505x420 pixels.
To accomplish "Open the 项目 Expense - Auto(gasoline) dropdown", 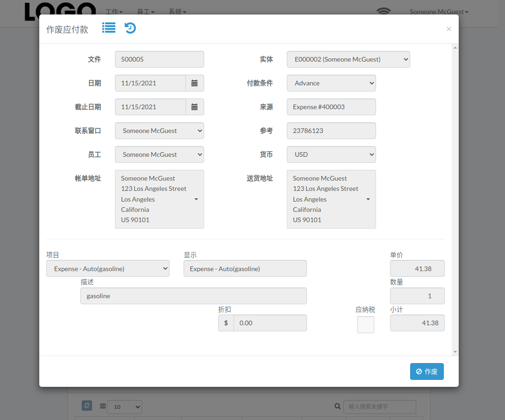I will (x=108, y=268).
